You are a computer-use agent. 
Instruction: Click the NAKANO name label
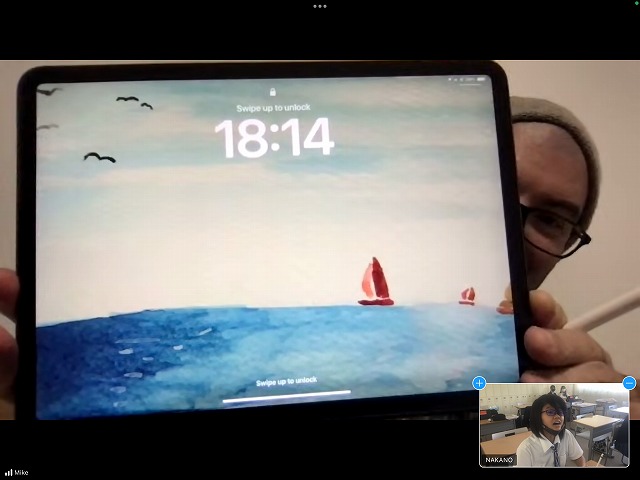point(499,460)
